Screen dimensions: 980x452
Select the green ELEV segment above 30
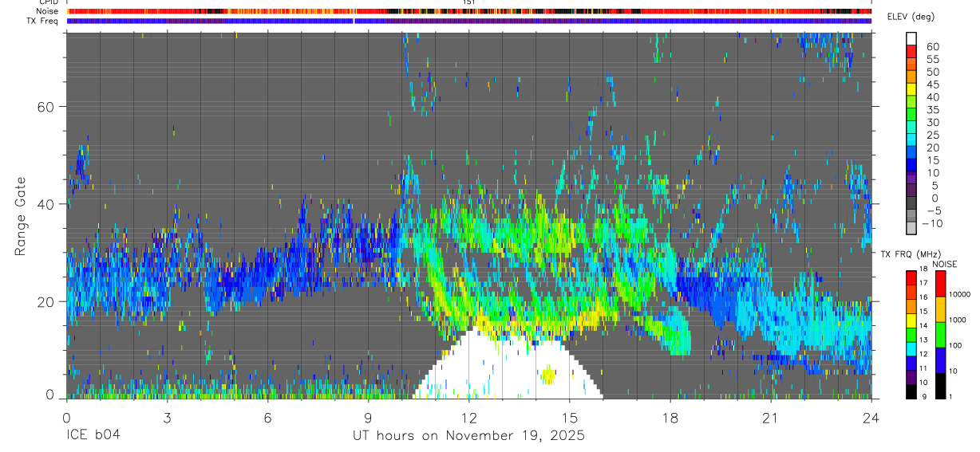click(911, 113)
